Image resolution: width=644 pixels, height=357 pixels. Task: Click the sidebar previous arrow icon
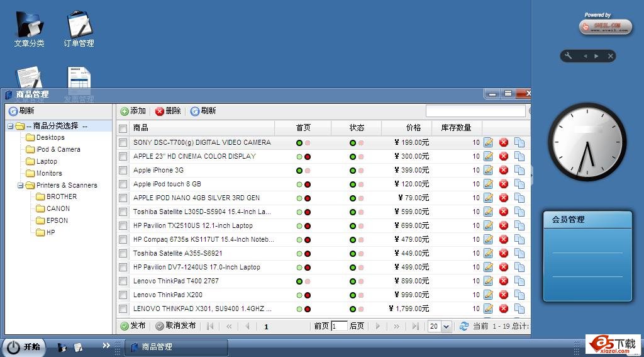pyautogui.click(x=586, y=56)
